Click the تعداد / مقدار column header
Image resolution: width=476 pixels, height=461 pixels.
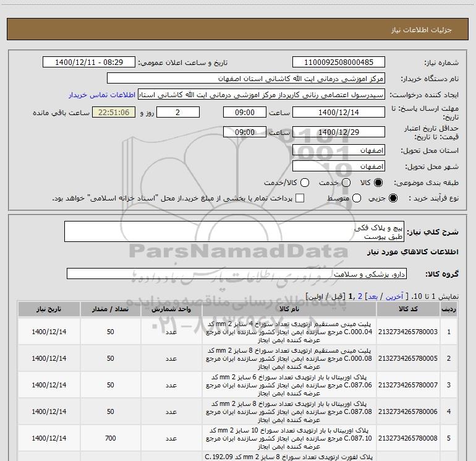pyautogui.click(x=110, y=309)
